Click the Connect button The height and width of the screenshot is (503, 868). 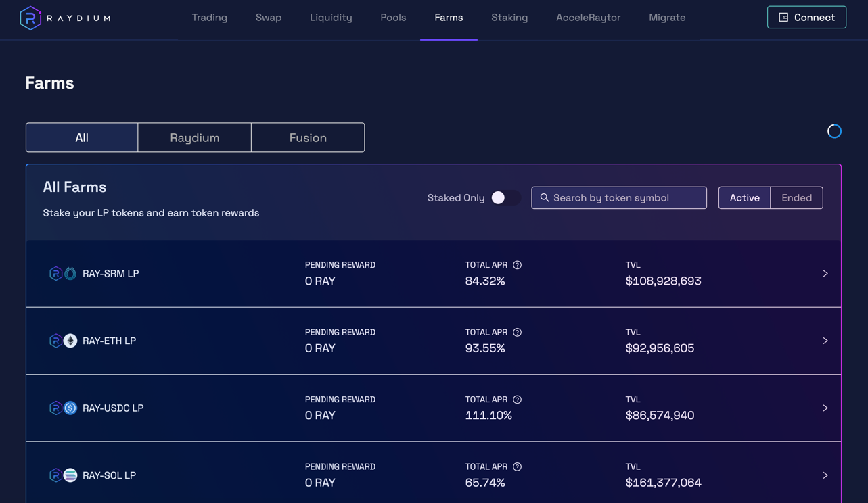tap(806, 17)
